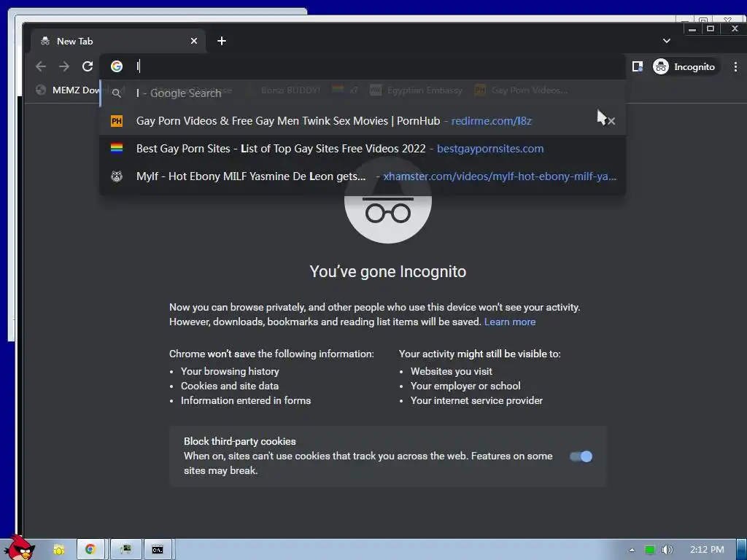The width and height of the screenshot is (747, 560).
Task: Click the Learn more link
Action: 510,322
